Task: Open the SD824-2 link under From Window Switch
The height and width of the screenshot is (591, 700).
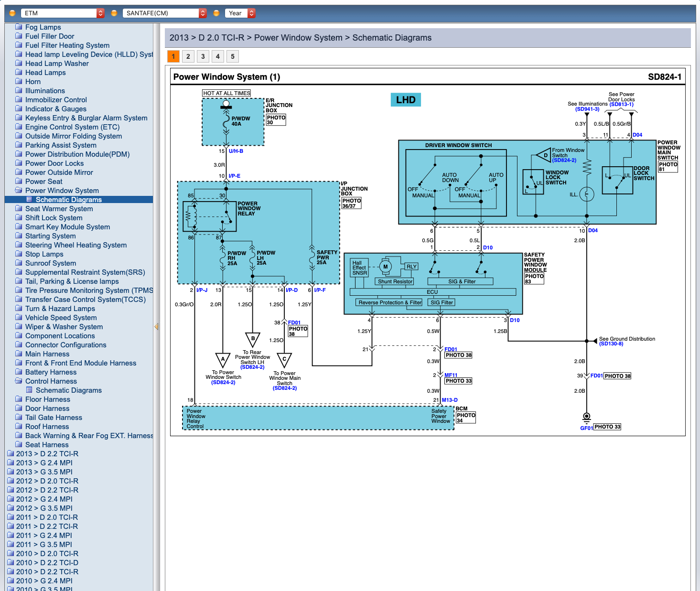Action: pos(564,161)
